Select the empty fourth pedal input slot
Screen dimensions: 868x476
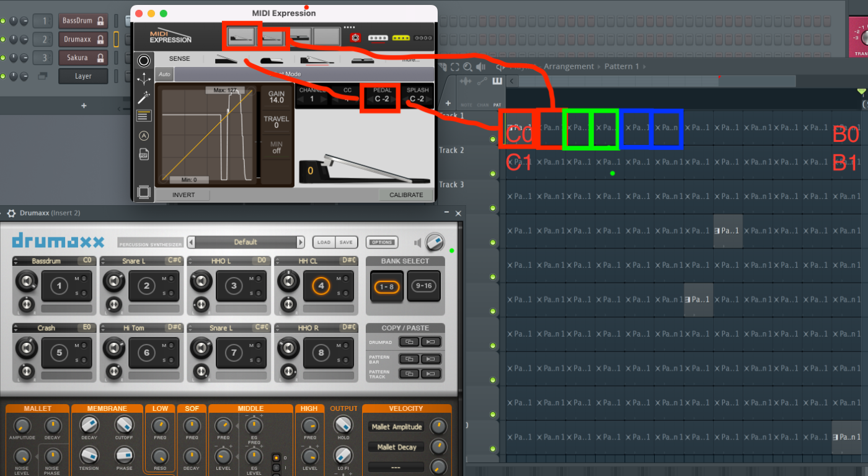pyautogui.click(x=327, y=37)
